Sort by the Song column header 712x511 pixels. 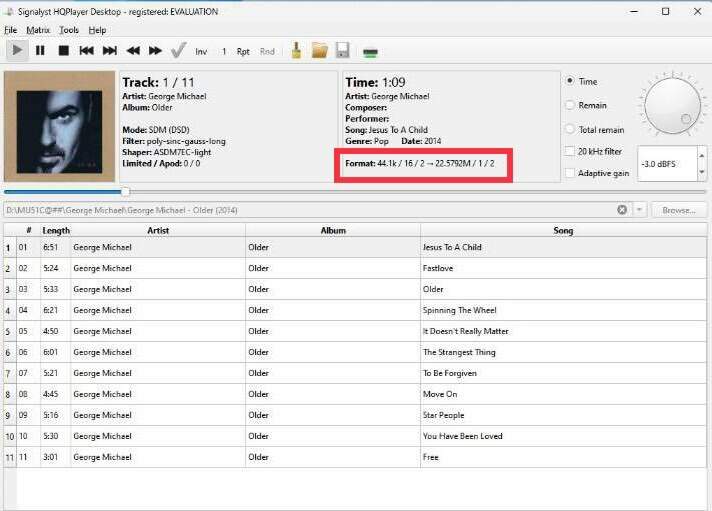pos(563,230)
